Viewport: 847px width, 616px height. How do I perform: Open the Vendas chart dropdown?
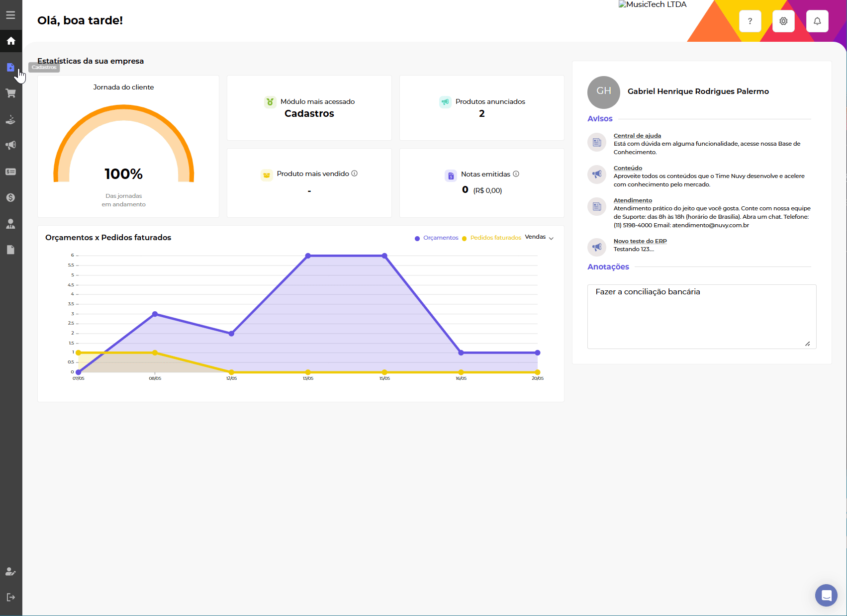click(x=539, y=237)
